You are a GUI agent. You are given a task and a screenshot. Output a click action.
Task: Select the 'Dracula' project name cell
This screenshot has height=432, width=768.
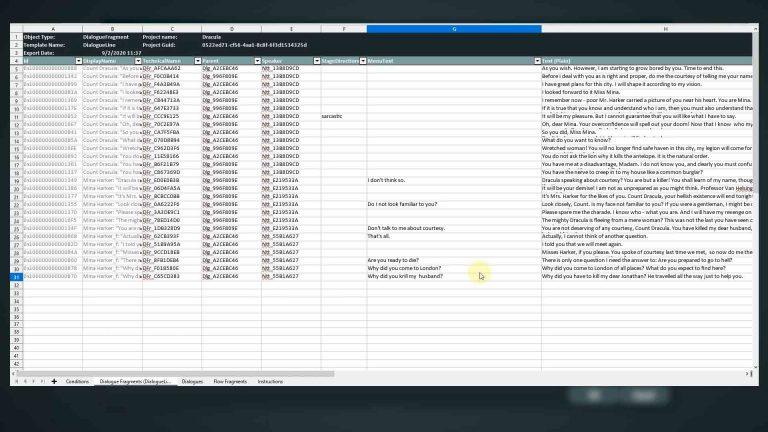click(232, 37)
